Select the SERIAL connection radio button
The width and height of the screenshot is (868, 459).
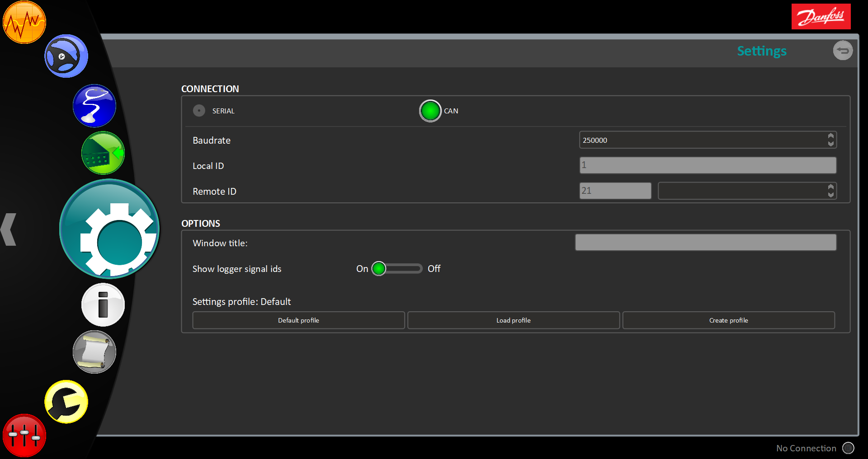pos(199,111)
